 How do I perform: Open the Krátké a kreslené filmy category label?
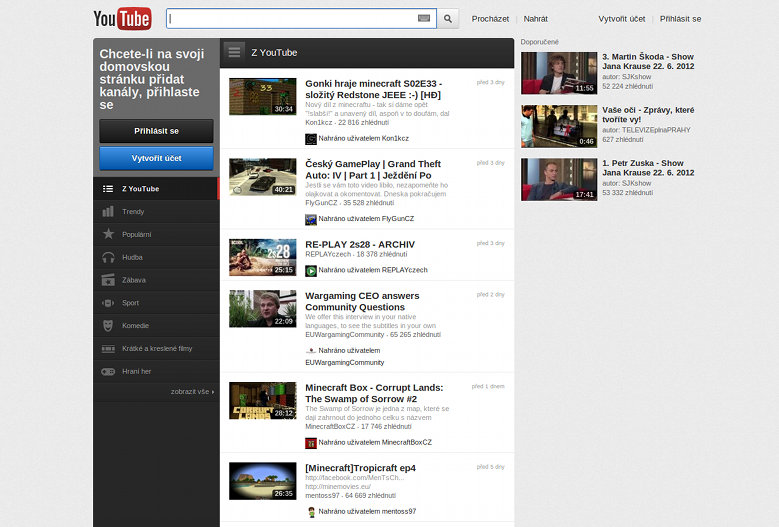(x=157, y=348)
